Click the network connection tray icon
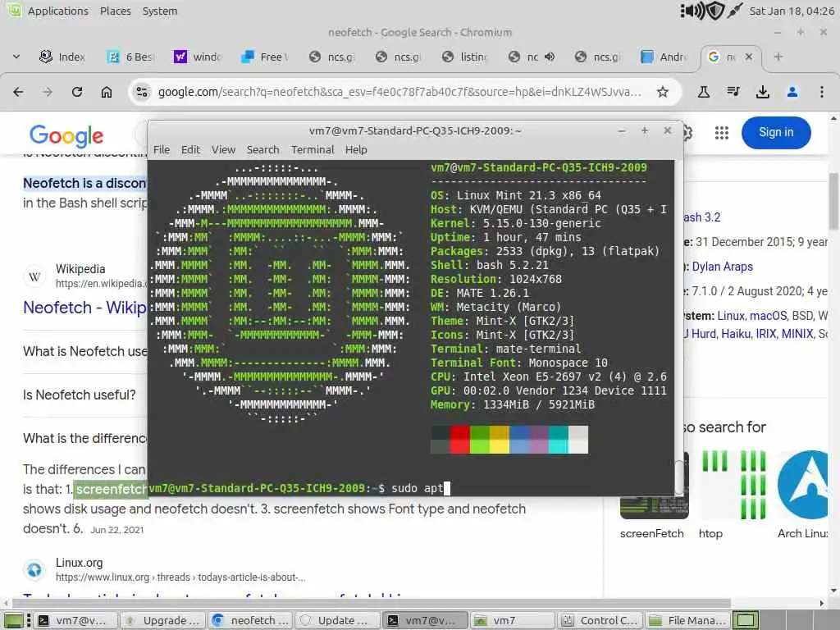Image resolution: width=840 pixels, height=630 pixels. coord(734,11)
